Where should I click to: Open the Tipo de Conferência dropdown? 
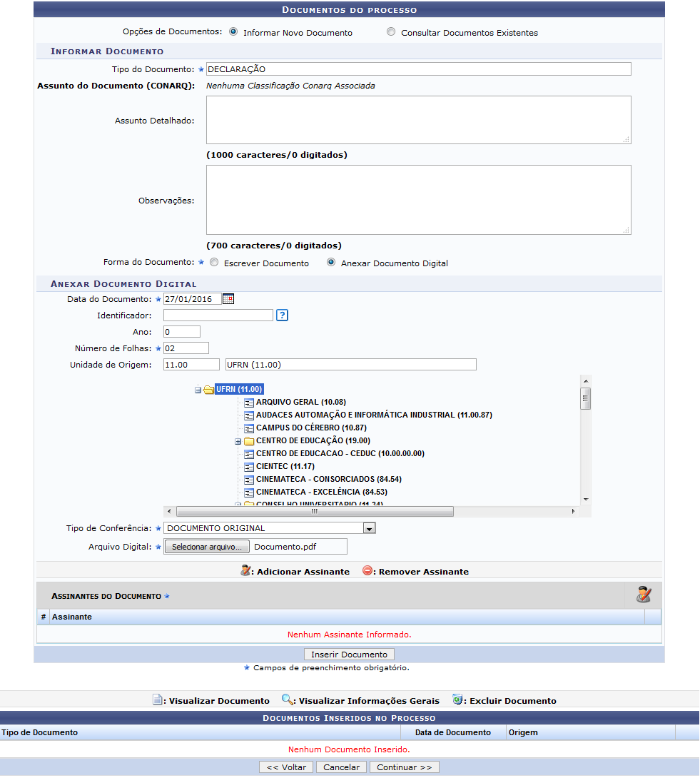point(369,528)
